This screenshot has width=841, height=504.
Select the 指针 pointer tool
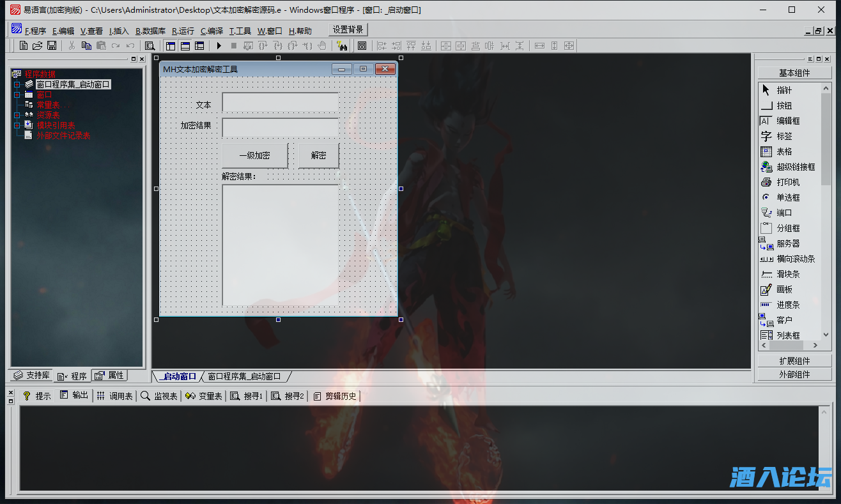coord(783,90)
